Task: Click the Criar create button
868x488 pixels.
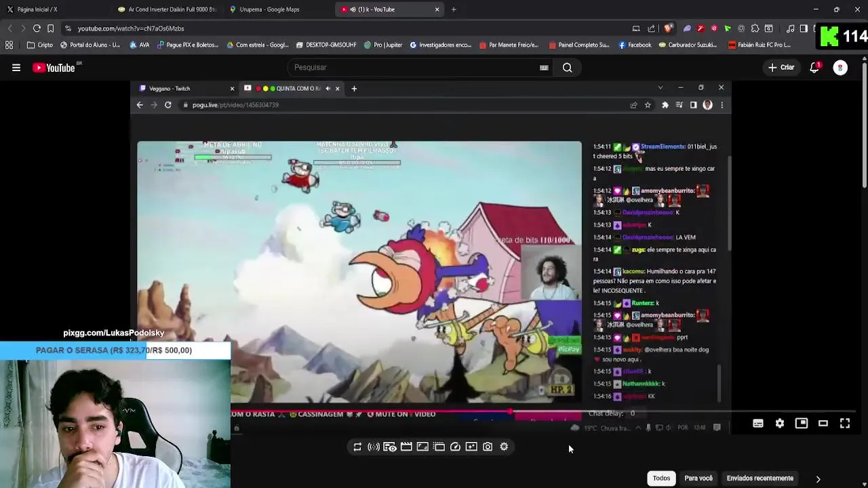Action: [781, 68]
